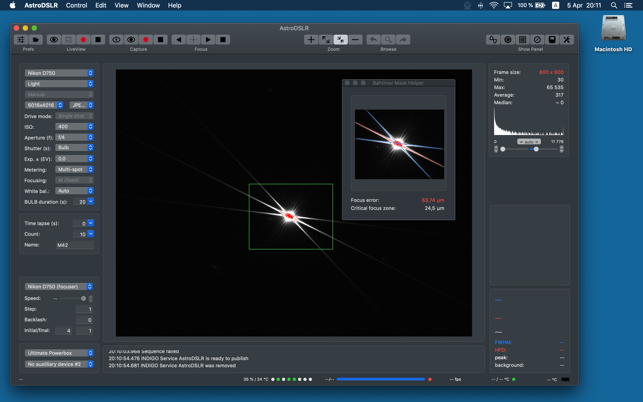643x402 pixels.
Task: Zoom out with the minus button
Action: point(356,39)
